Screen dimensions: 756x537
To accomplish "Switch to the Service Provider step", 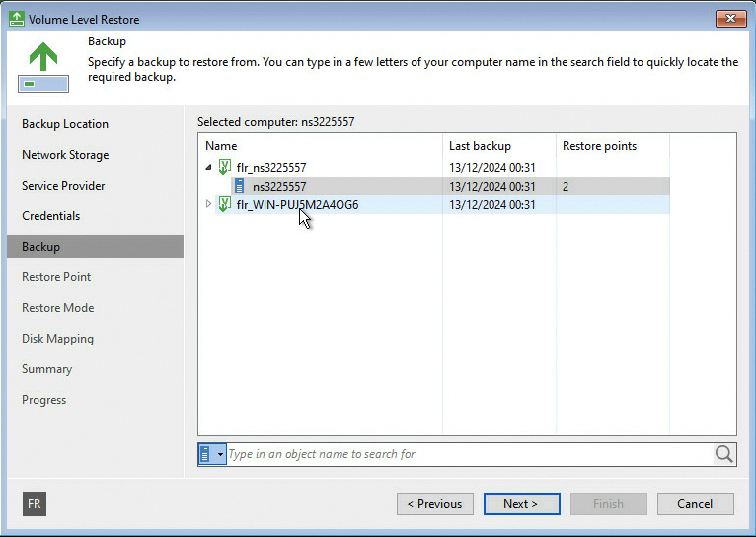I will tap(63, 186).
